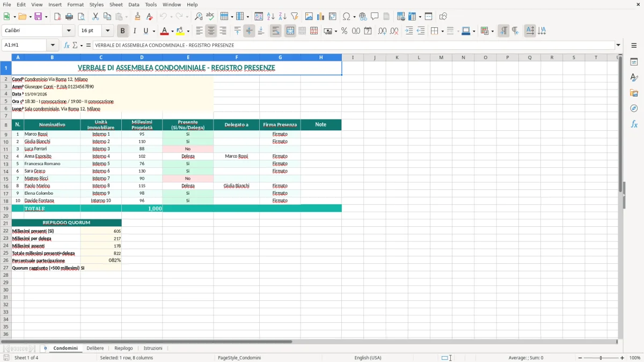
Task: Click the Insert Image icon
Action: pyautogui.click(x=309, y=17)
